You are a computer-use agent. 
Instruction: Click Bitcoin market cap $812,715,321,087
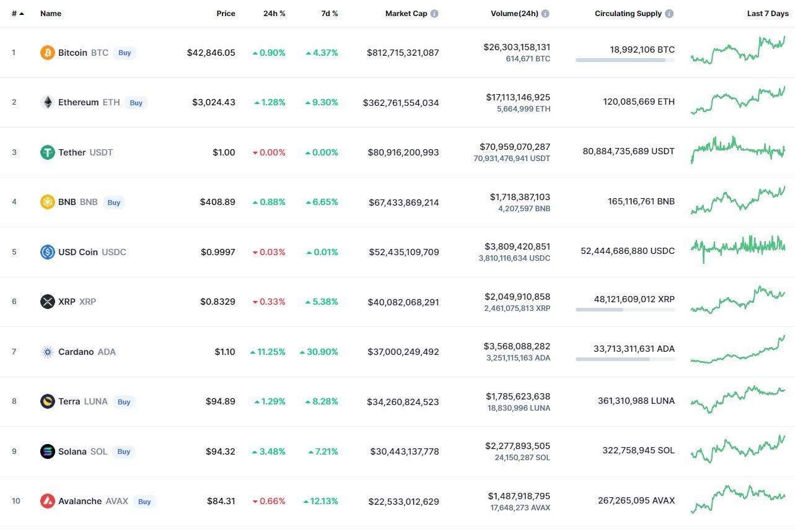pyautogui.click(x=403, y=53)
